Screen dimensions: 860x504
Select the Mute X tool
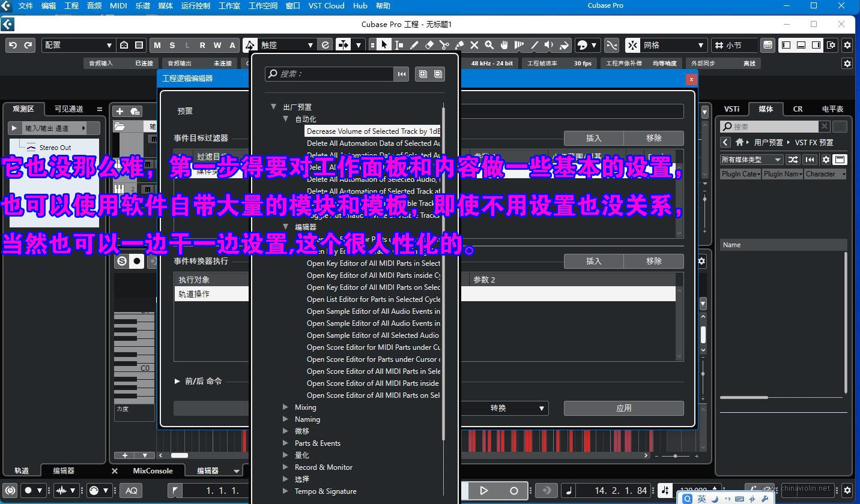tap(474, 45)
